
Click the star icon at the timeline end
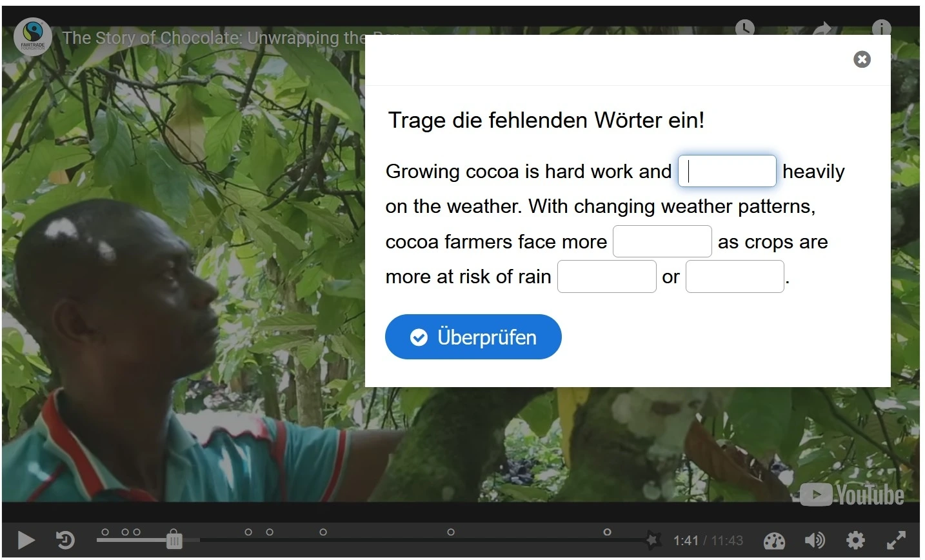(x=653, y=539)
